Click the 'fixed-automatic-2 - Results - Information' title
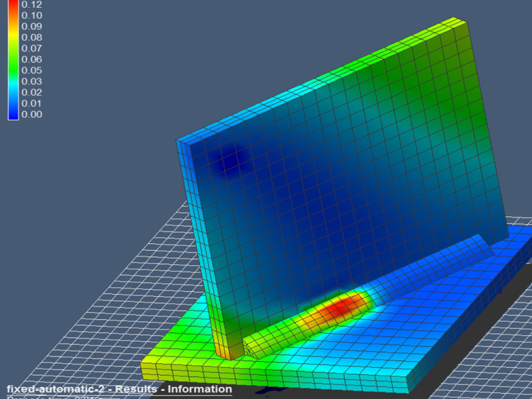The image size is (532, 399). (x=119, y=389)
